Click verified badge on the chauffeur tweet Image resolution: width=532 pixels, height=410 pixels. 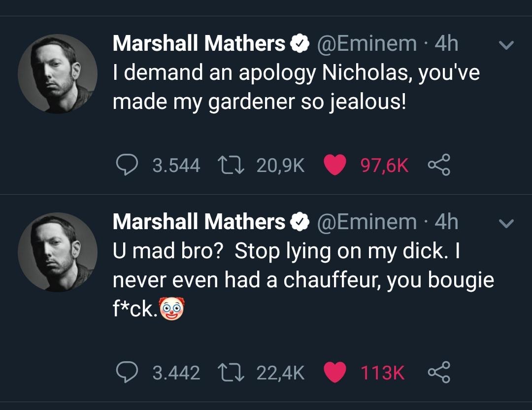pyautogui.click(x=299, y=222)
